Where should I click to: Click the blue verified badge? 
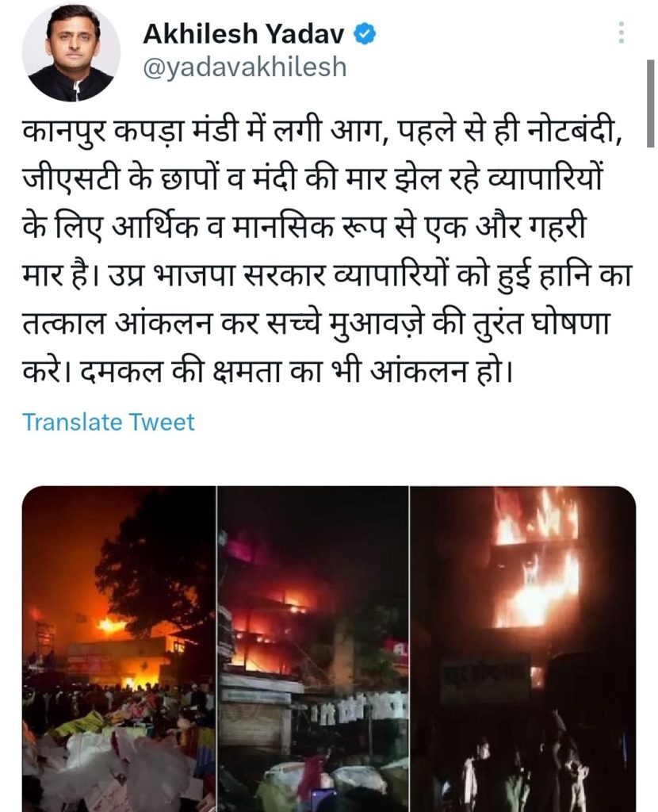[x=365, y=34]
